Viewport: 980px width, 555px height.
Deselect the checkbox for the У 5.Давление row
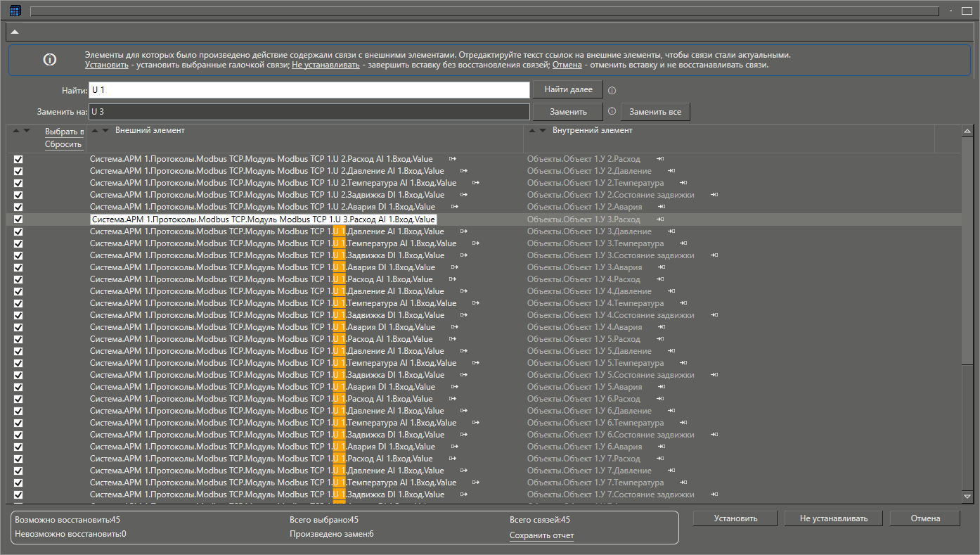18,351
